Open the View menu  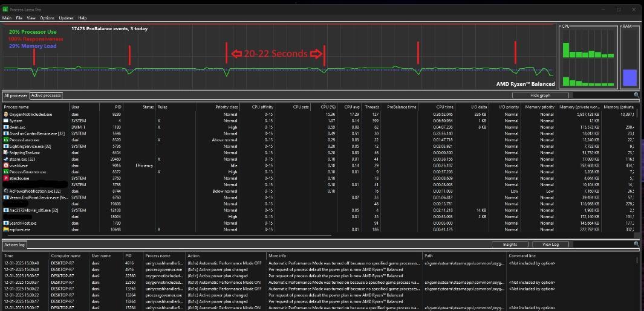(x=31, y=19)
